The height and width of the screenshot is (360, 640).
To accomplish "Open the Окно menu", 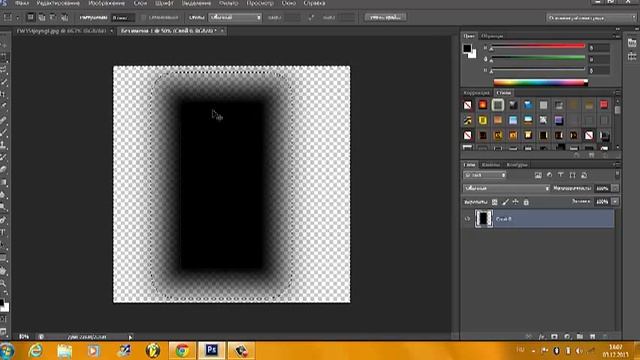I will click(289, 3).
